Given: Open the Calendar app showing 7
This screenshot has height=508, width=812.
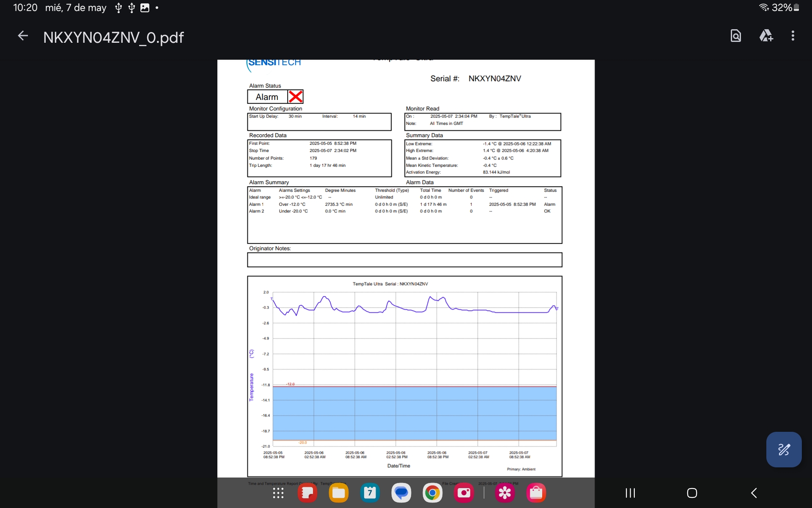Looking at the screenshot, I should pyautogui.click(x=370, y=493).
